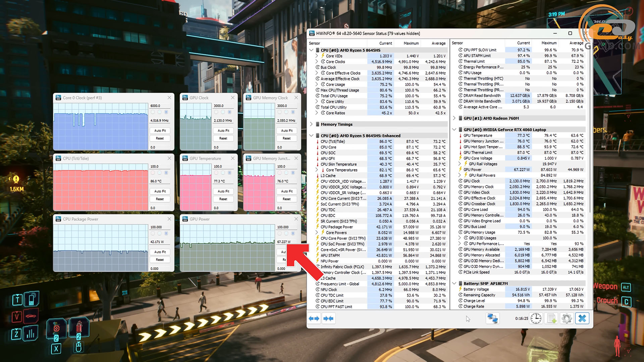Image resolution: width=644 pixels, height=362 pixels.
Task: Click the expand columns arrows icon in HWiNFO toolbar
Action: tap(314, 318)
